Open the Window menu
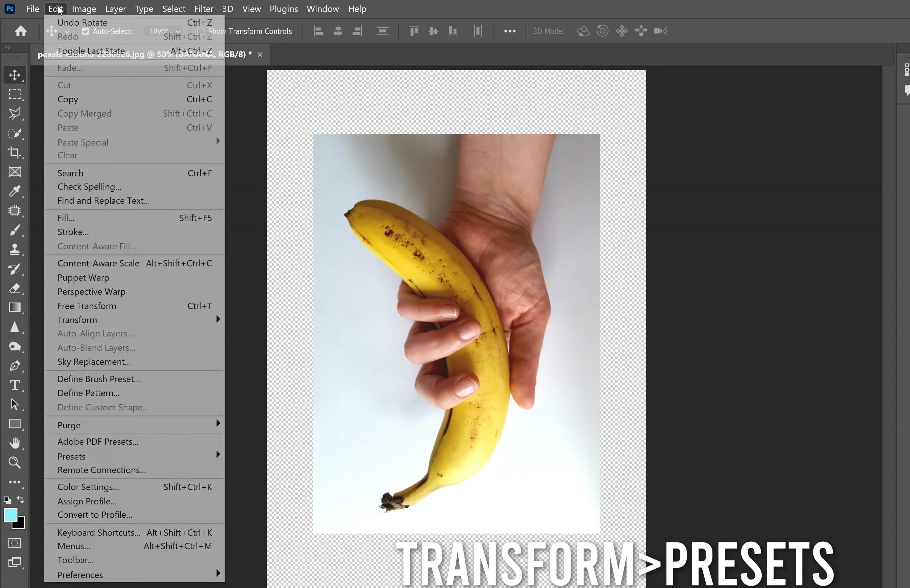 [323, 9]
